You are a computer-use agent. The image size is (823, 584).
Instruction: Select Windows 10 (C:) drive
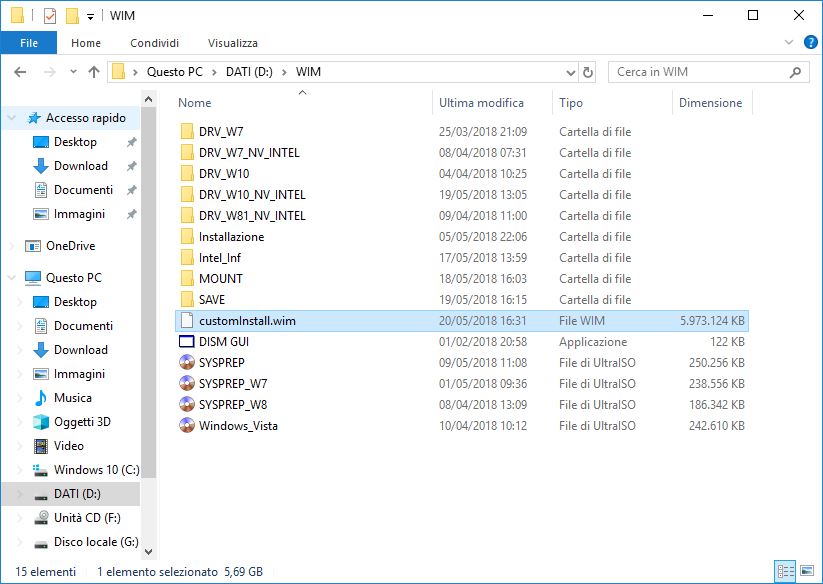pos(97,470)
